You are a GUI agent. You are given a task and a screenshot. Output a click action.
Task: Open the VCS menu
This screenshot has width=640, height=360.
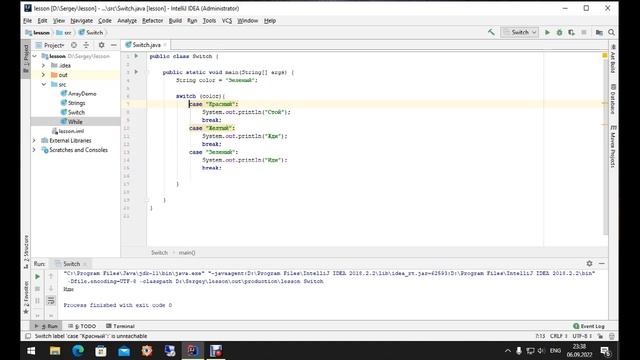point(227,20)
